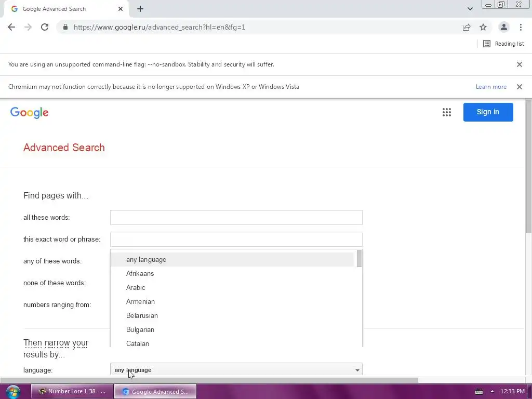Select Armenian from the language list

click(232, 302)
